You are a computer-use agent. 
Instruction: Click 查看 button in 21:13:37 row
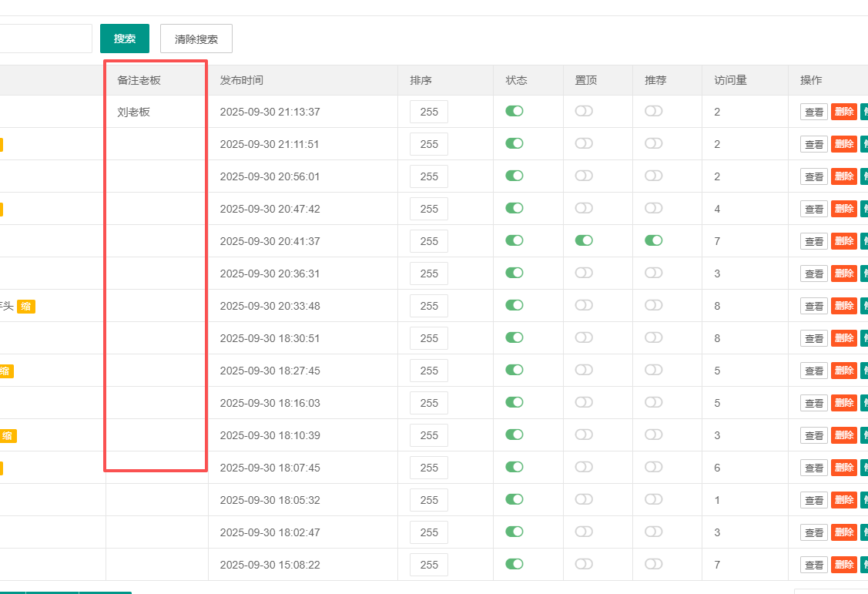click(x=813, y=112)
